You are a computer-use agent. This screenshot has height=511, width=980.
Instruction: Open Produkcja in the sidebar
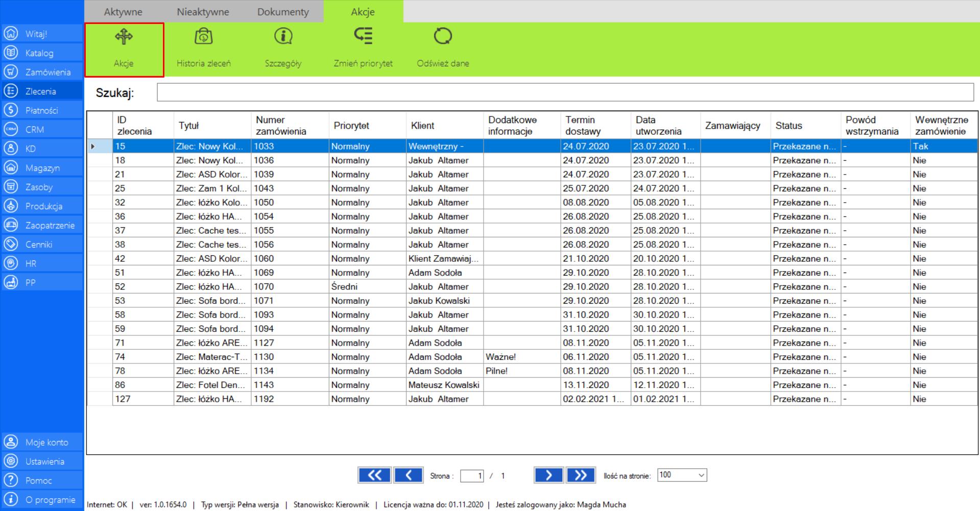[41, 206]
